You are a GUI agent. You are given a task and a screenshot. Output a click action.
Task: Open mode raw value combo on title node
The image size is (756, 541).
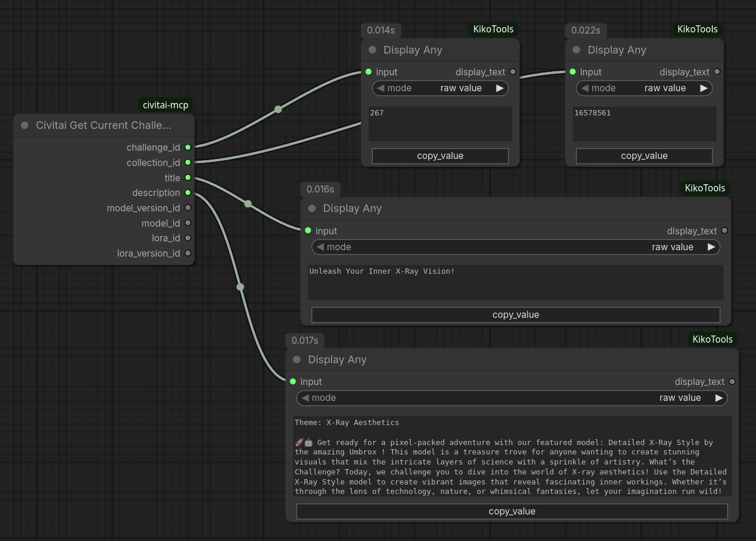[x=516, y=247]
